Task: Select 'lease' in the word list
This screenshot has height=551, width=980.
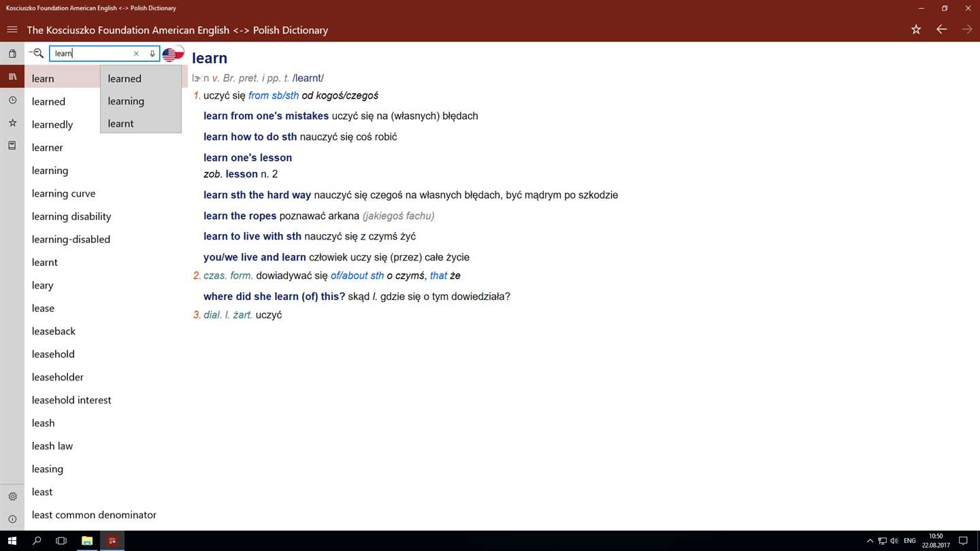Action: (x=105, y=308)
